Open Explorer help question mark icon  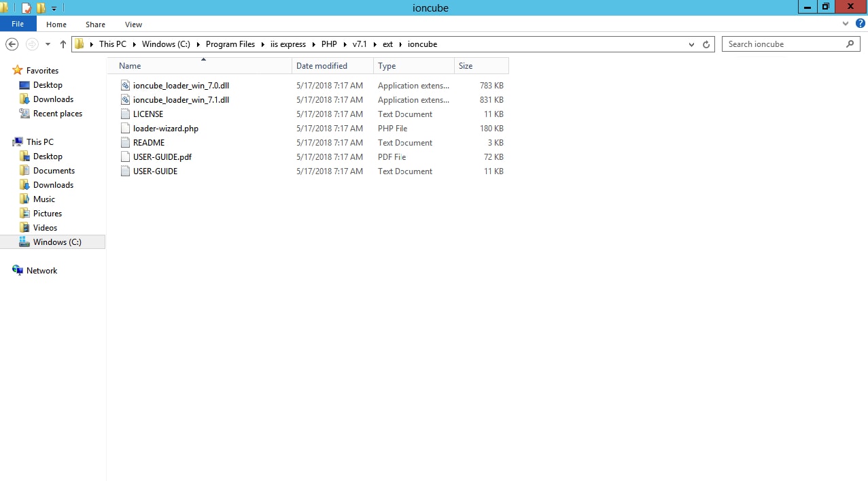click(x=860, y=24)
